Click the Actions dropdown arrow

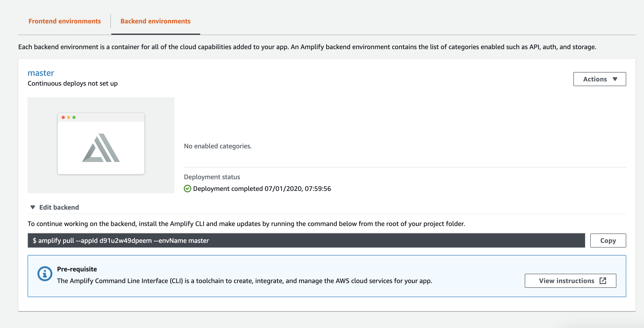point(615,79)
